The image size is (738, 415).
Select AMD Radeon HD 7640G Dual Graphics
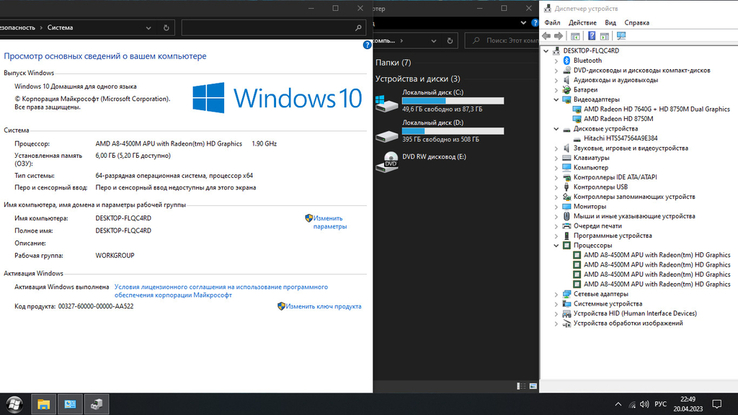click(657, 109)
